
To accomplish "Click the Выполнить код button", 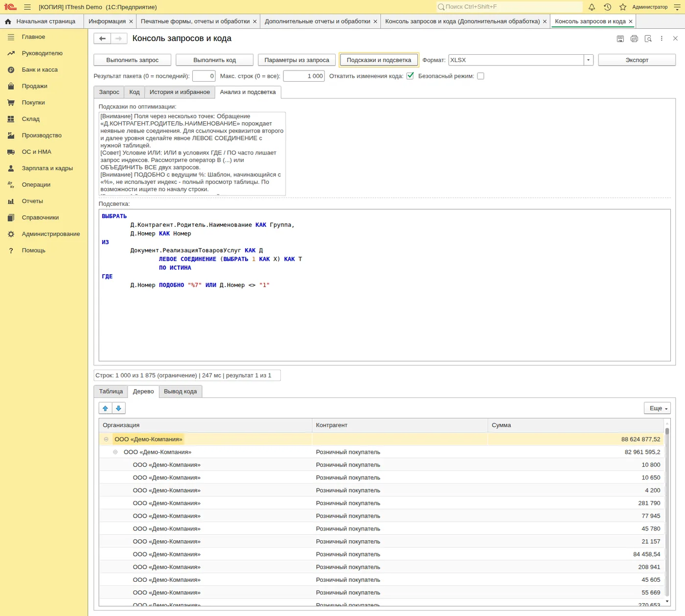I will 214,60.
